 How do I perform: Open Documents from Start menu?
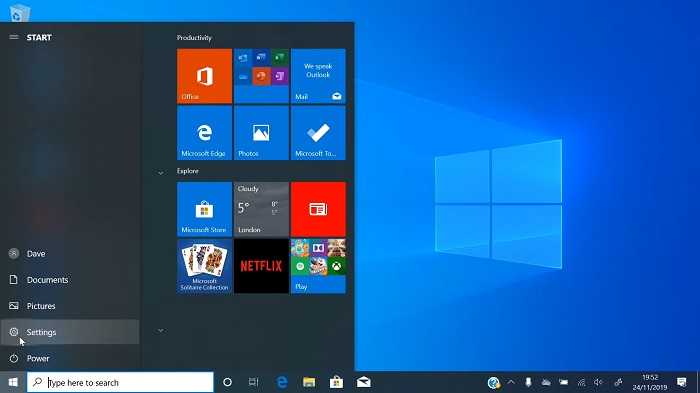pos(71,280)
